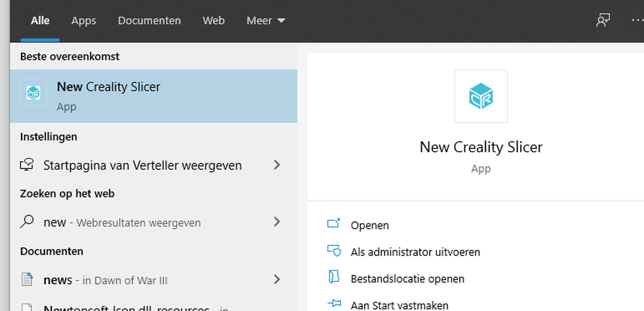This screenshot has width=644, height=311.
Task: Expand arrow for Startpagina van Verteller weergeven
Action: (x=276, y=165)
